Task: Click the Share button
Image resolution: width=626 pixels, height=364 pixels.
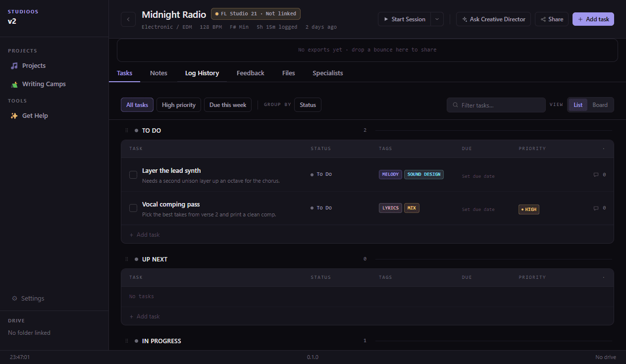Action: [552, 19]
